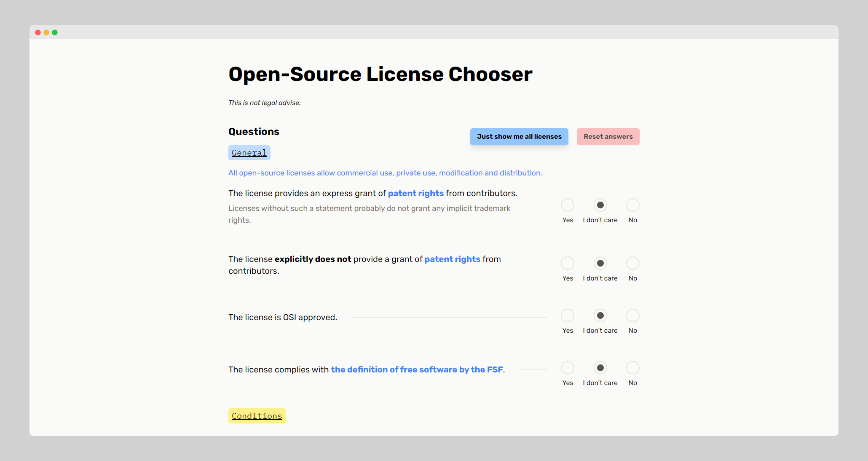
Task: Click "The license is OSI approved." text
Action: (283, 317)
